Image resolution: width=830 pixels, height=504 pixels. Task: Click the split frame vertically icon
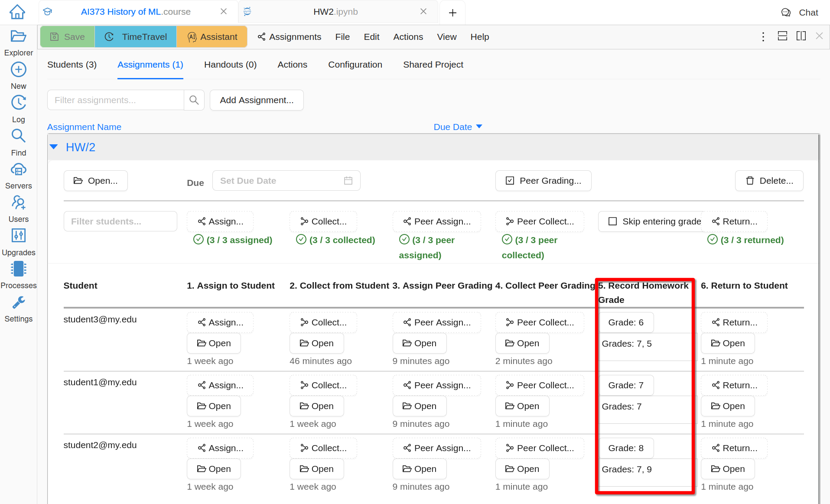pos(801,36)
